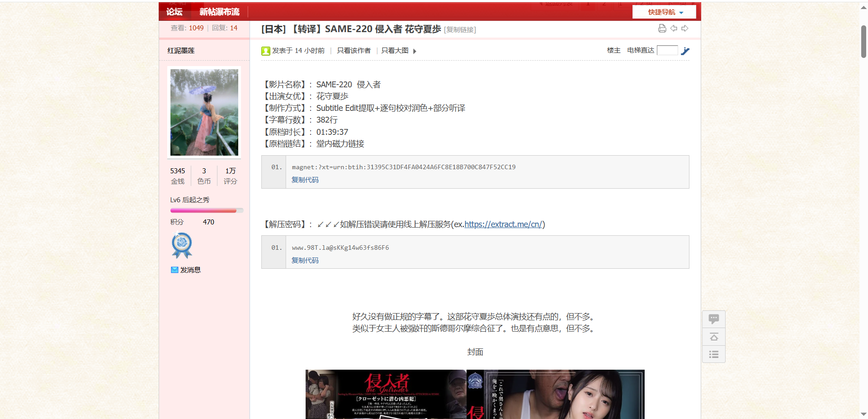Image resolution: width=868 pixels, height=419 pixels.
Task: Click the envelope icon next to 发消息
Action: tap(175, 270)
